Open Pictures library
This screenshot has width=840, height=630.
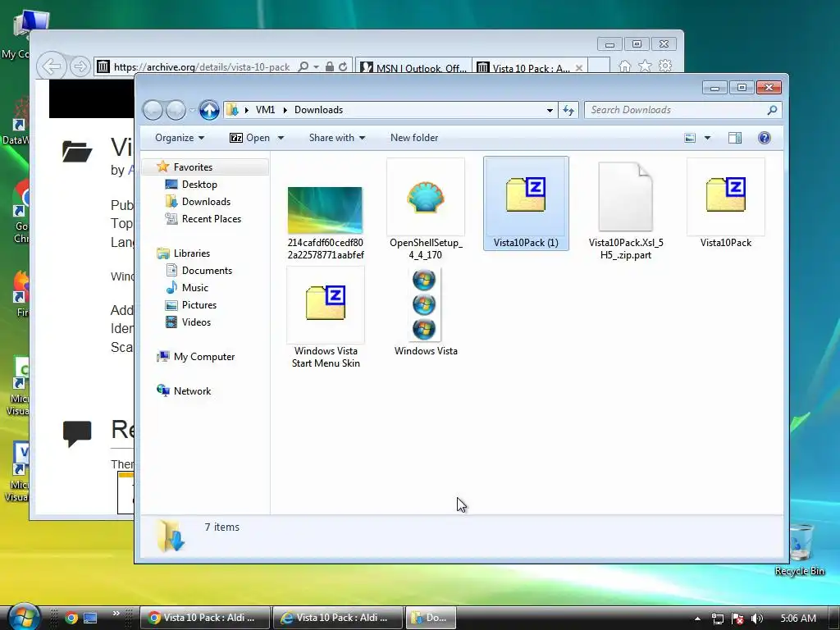point(199,305)
